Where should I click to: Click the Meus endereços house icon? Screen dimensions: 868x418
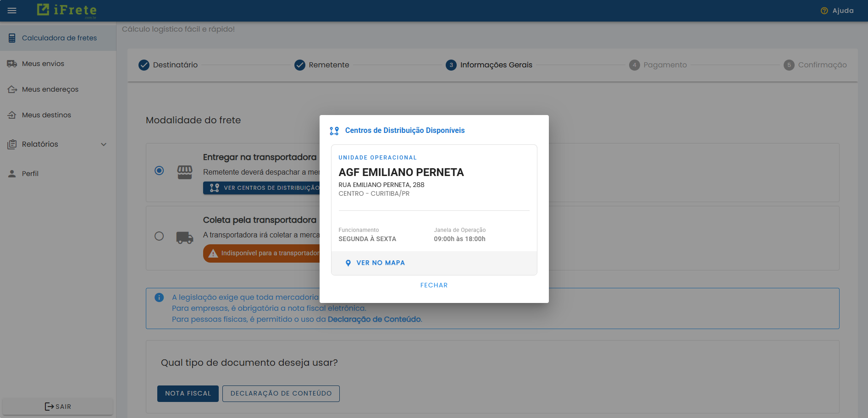coord(12,89)
